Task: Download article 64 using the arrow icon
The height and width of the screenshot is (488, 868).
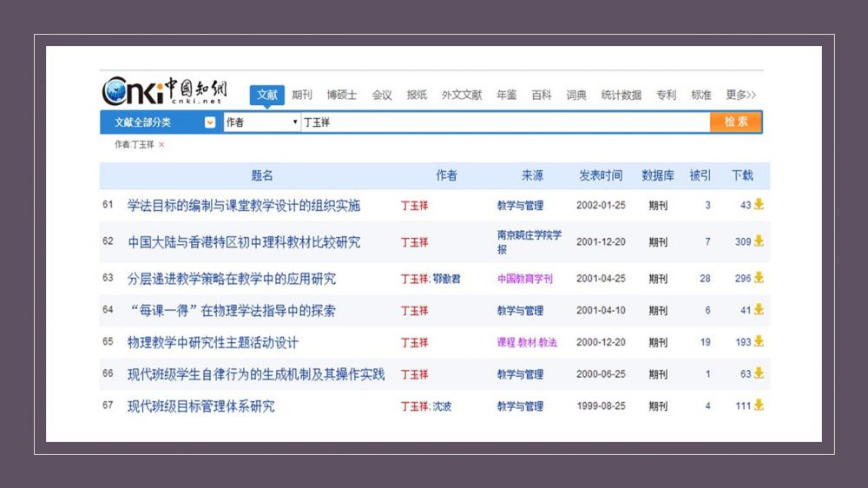Action: pyautogui.click(x=759, y=310)
